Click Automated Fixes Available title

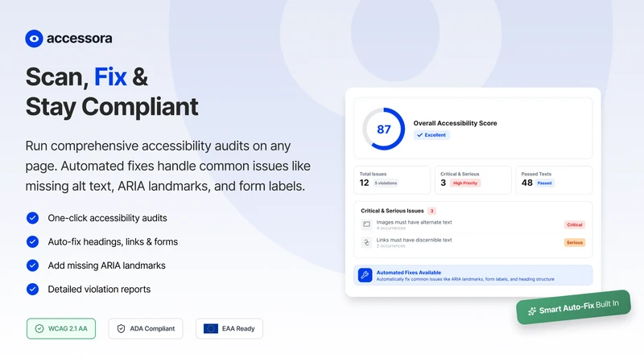coord(409,273)
